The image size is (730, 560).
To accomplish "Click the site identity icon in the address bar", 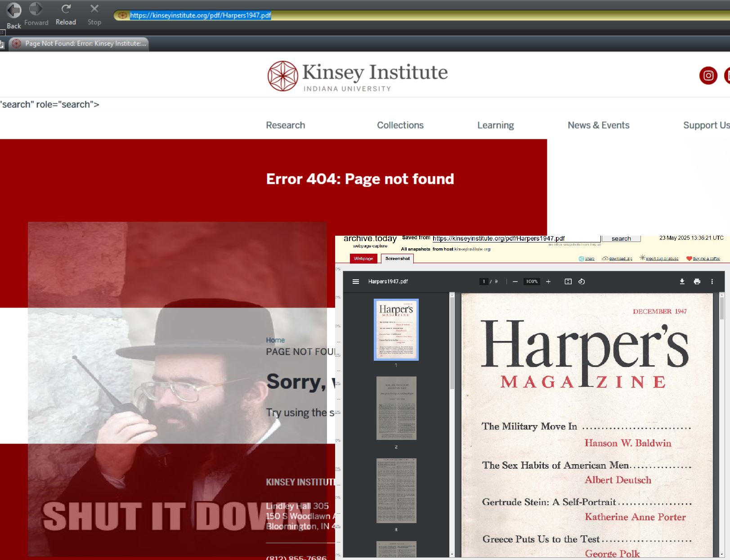I will [x=122, y=15].
